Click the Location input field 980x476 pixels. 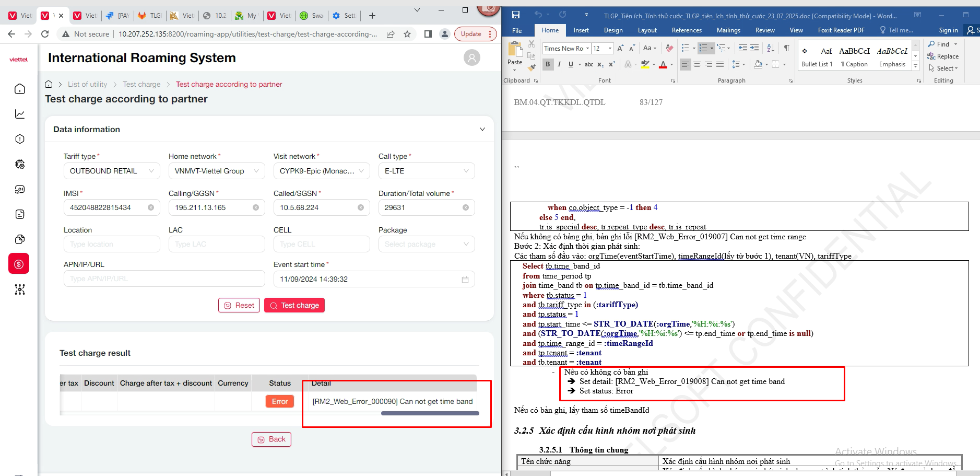point(112,245)
